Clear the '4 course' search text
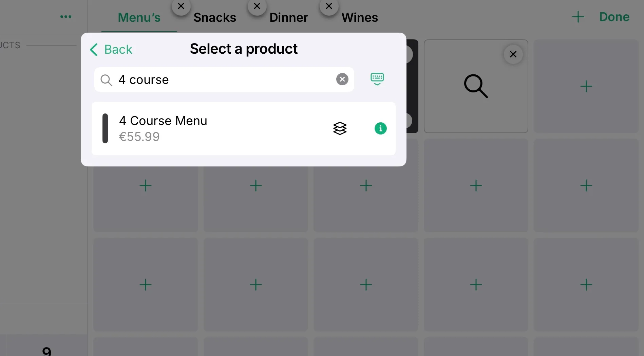644x356 pixels. pos(342,79)
